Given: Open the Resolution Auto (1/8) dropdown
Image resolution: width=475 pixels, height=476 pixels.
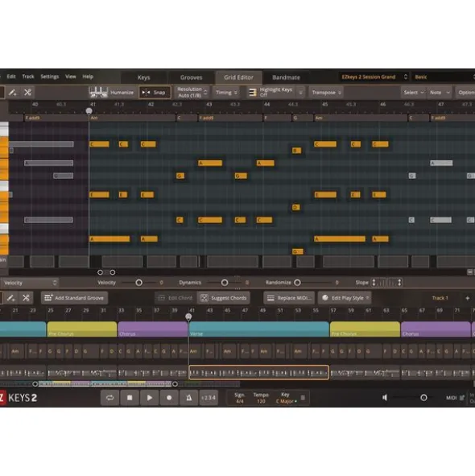Looking at the screenshot, I should pyautogui.click(x=192, y=93).
